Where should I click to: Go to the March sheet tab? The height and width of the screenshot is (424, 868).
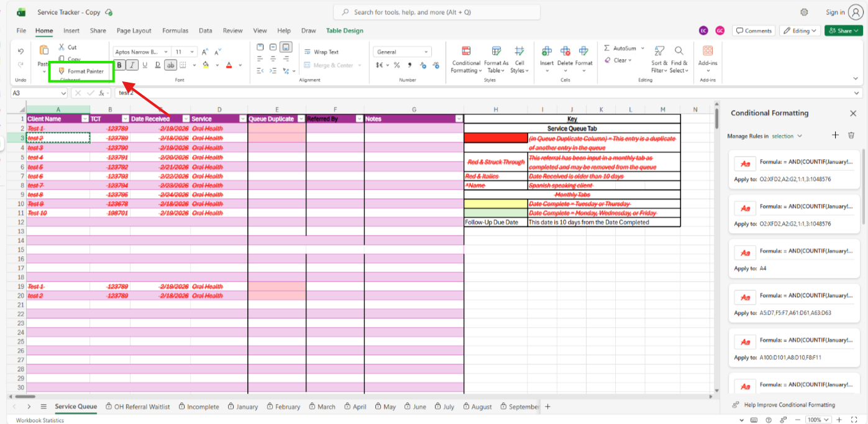pos(322,407)
